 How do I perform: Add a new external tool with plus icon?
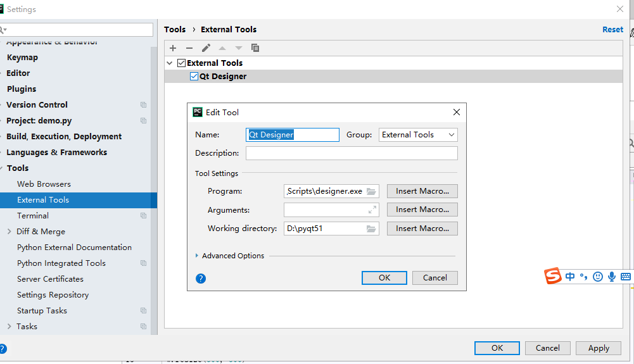pos(173,48)
